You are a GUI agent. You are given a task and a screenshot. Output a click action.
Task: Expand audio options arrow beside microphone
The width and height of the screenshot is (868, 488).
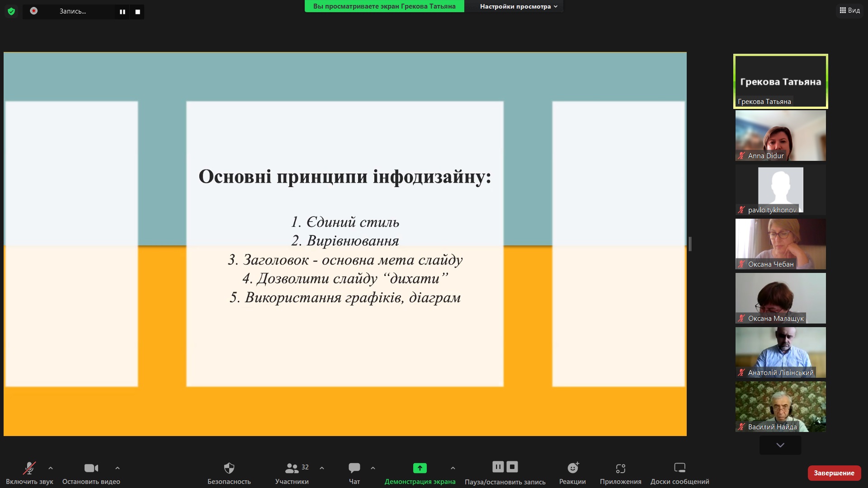(51, 468)
